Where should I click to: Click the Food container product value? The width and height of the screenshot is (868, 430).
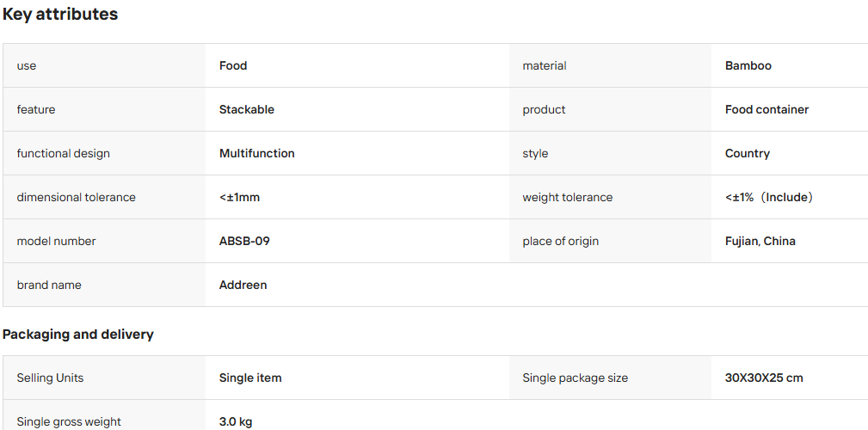[766, 109]
